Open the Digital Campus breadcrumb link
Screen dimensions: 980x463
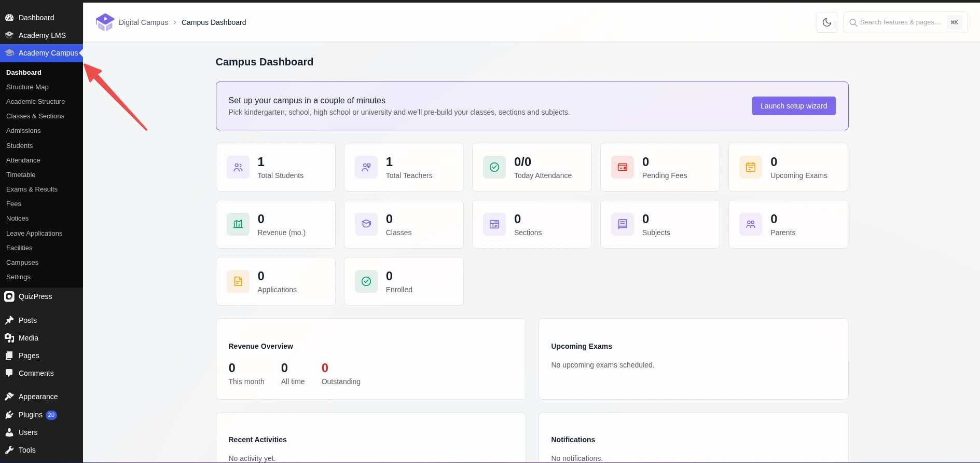pos(143,22)
